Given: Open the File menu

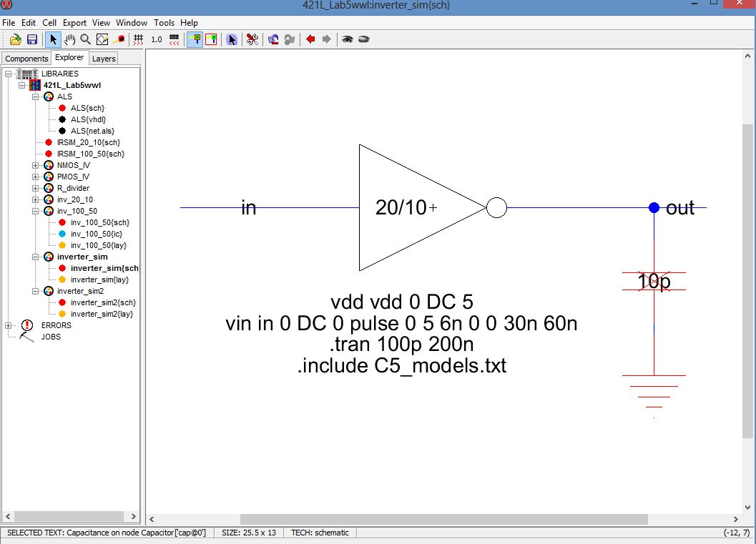Looking at the screenshot, I should click(9, 23).
